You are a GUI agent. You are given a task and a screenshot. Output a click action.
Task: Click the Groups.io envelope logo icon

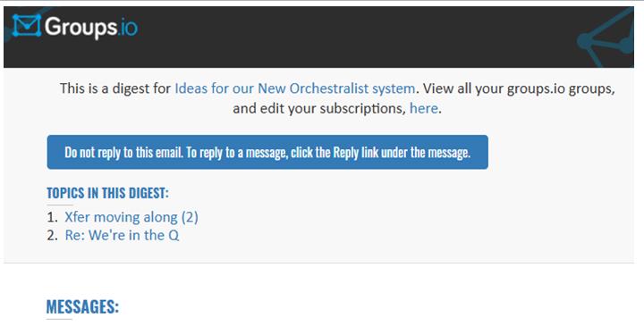27,25
